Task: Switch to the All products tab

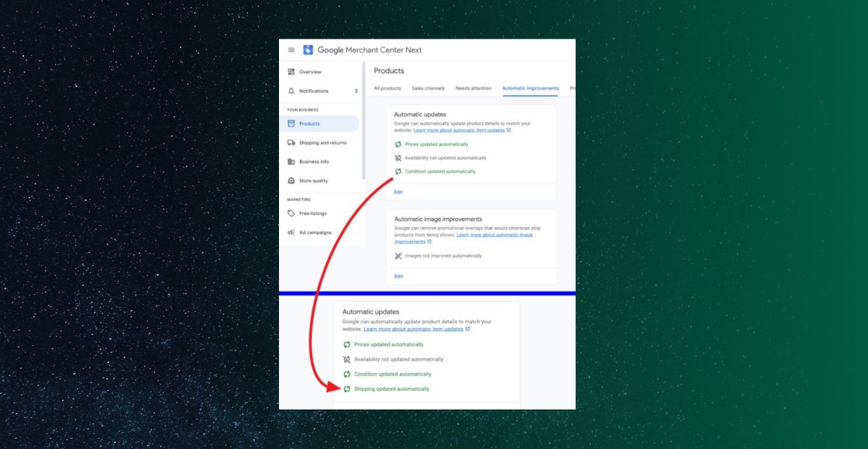Action: [387, 88]
